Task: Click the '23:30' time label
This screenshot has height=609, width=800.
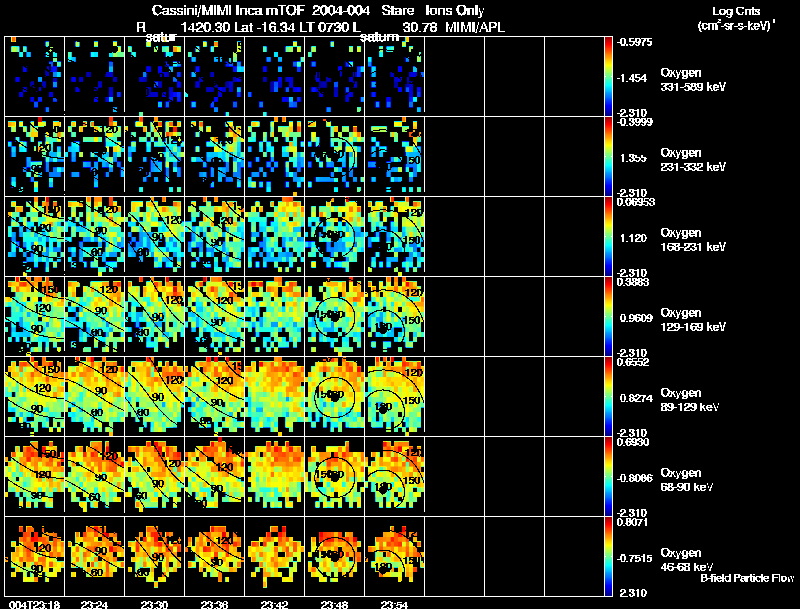Action: (x=155, y=604)
